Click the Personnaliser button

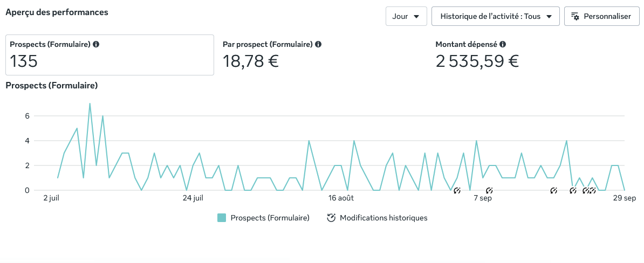coord(601,16)
